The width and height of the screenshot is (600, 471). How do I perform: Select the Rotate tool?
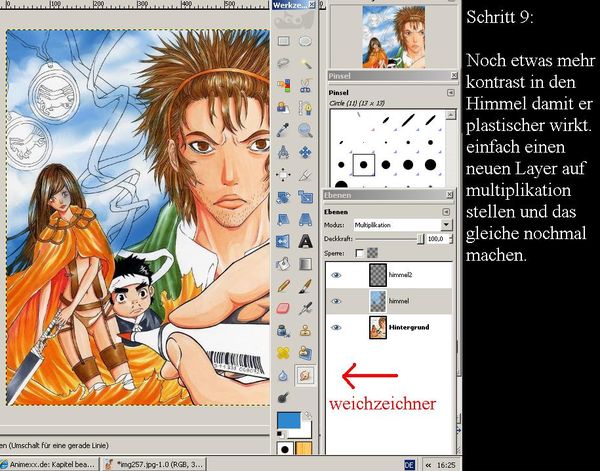[x=283, y=197]
